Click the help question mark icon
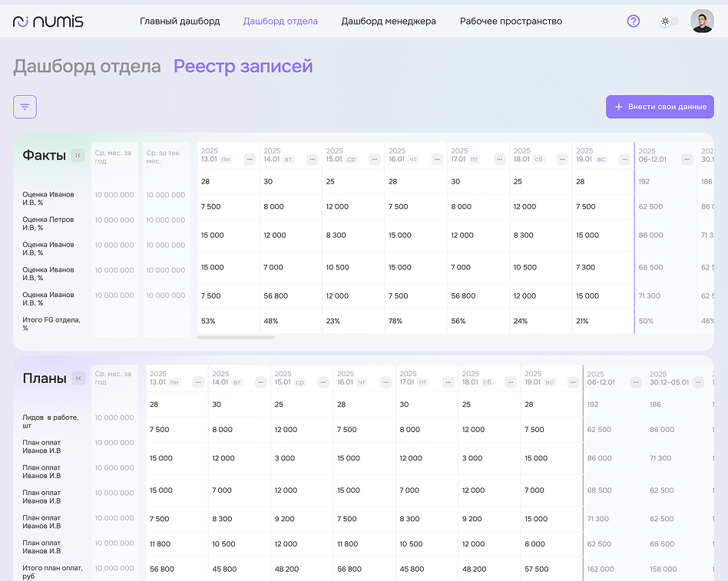 (633, 21)
